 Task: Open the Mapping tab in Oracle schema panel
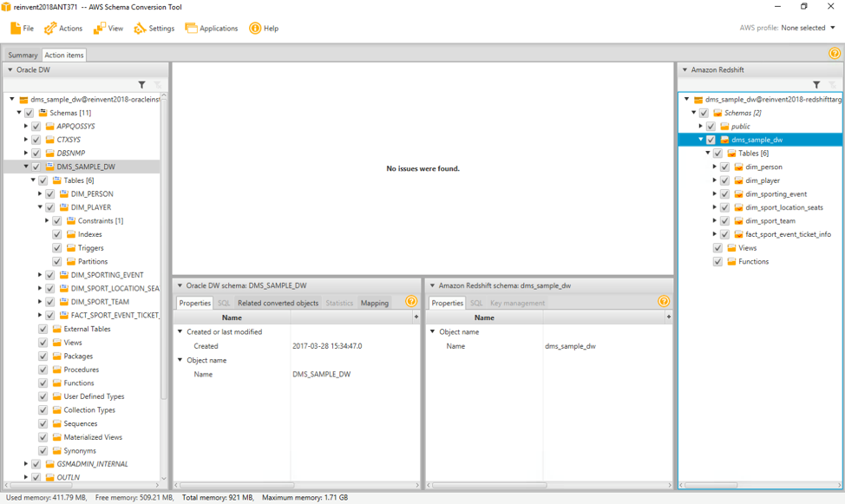coord(375,303)
